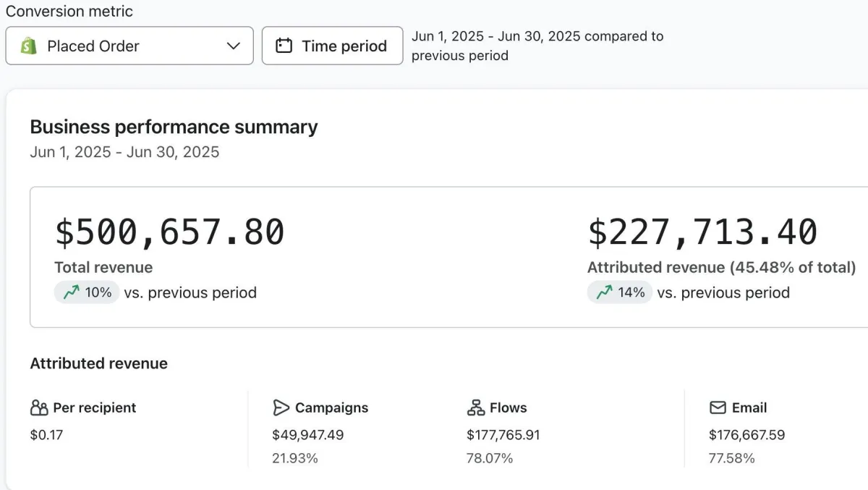The image size is (868, 490).
Task: Click the Flows revenue label
Action: coord(508,408)
